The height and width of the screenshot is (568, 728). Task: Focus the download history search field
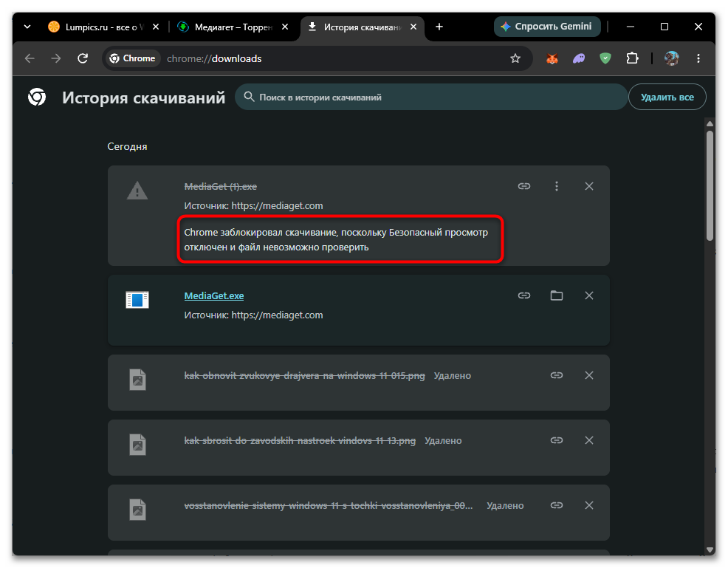click(431, 97)
